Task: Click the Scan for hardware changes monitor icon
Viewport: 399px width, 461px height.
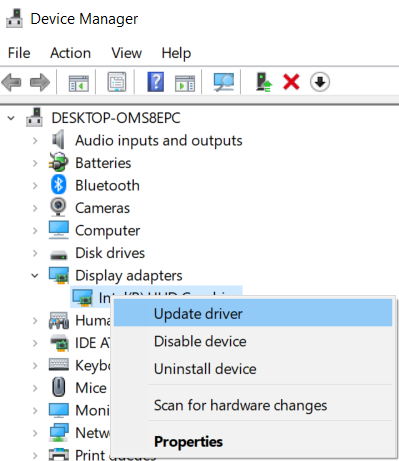Action: (x=224, y=82)
